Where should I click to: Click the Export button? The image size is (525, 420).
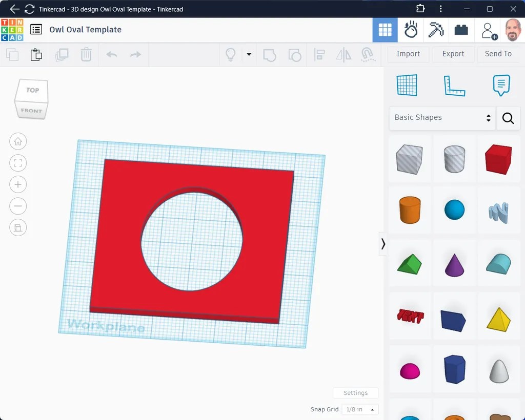click(x=453, y=54)
